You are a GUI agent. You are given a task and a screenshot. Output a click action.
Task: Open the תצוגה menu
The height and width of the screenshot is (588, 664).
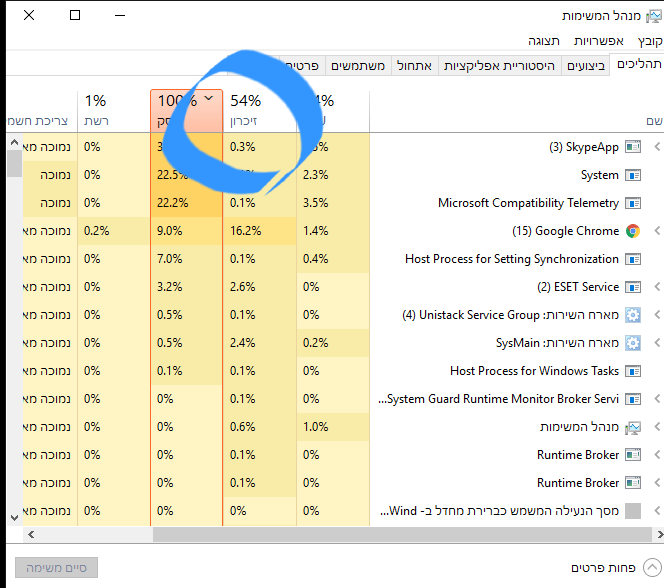coord(544,41)
